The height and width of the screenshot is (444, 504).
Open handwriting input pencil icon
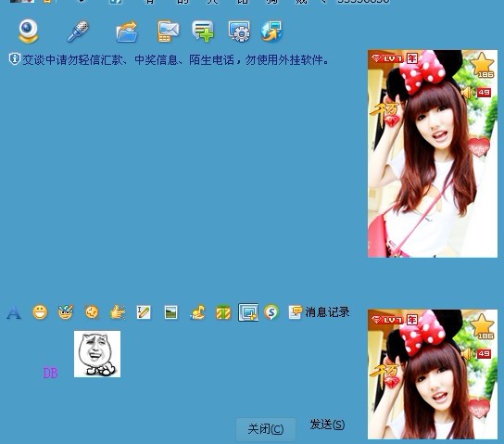click(x=144, y=312)
